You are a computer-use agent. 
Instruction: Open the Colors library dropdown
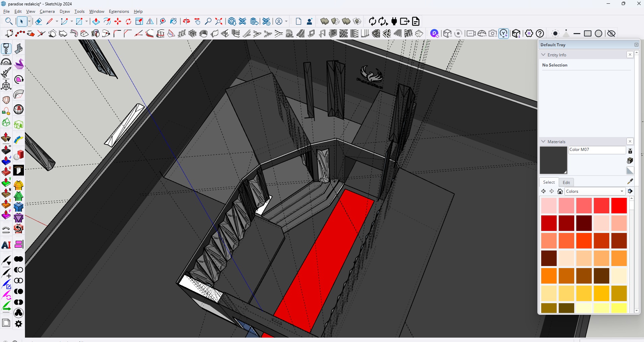tap(595, 191)
